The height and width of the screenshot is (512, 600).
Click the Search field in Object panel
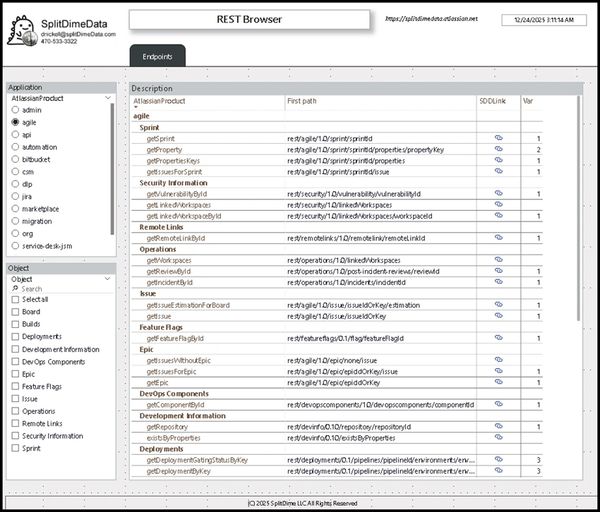point(60,289)
